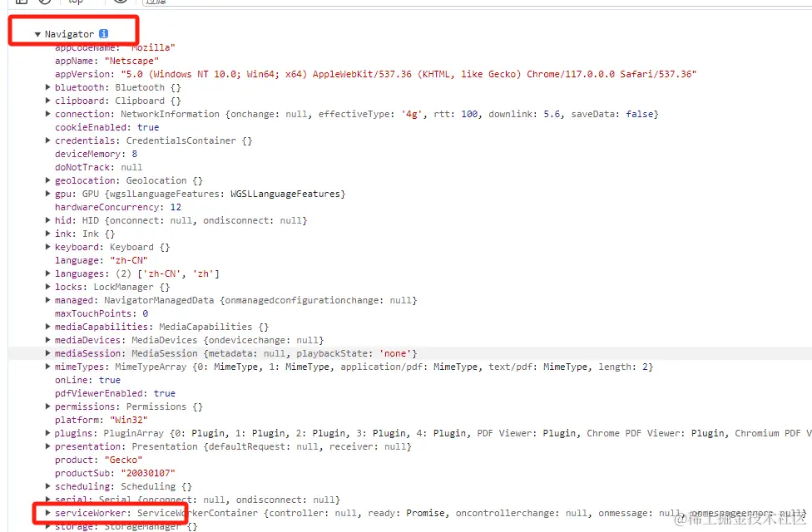The image size is (812, 532).
Task: Select the product "Gecko" row
Action: click(x=98, y=460)
